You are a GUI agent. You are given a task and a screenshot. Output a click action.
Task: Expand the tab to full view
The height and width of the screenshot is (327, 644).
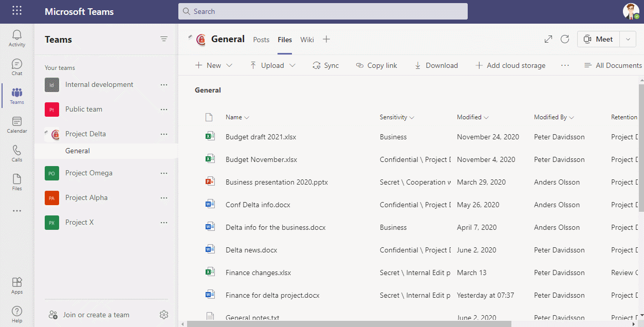point(548,40)
